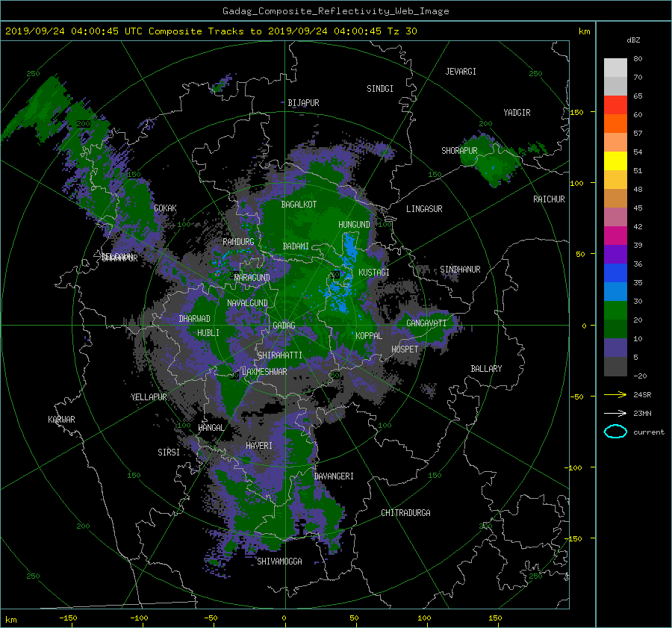The image size is (672, 628).
Task: Click the BADAMI city label
Action: 296,246
